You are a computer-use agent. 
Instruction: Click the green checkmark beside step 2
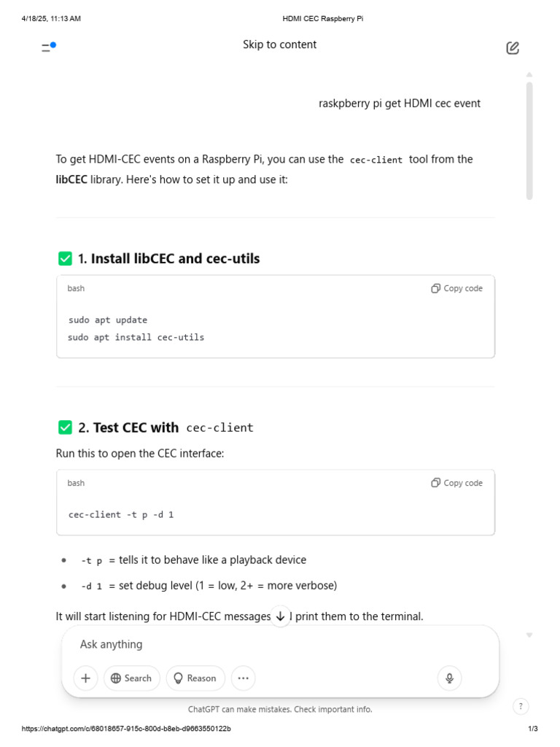65,427
